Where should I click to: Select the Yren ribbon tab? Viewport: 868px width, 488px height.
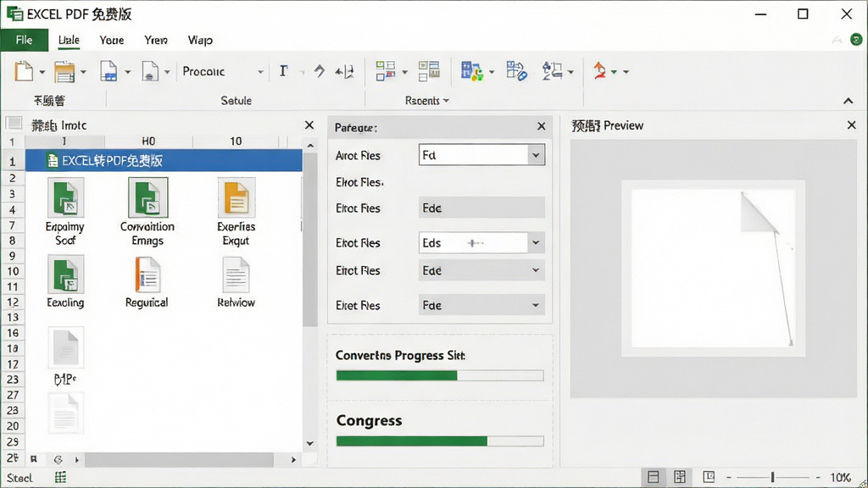click(156, 40)
